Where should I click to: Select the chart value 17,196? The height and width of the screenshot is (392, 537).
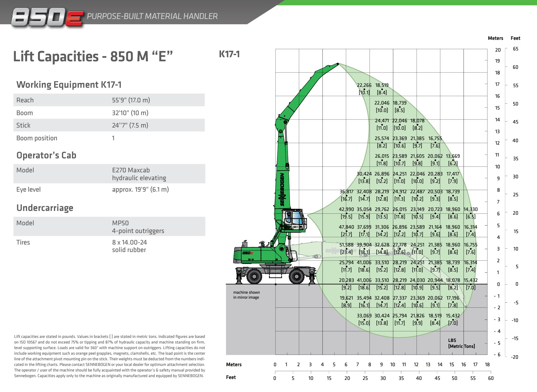[x=453, y=298]
